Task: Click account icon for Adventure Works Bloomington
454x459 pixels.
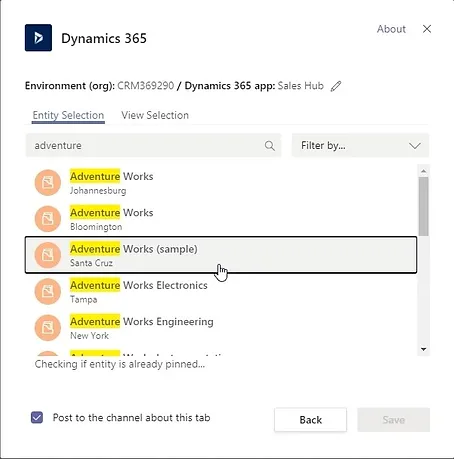Action: (x=48, y=219)
